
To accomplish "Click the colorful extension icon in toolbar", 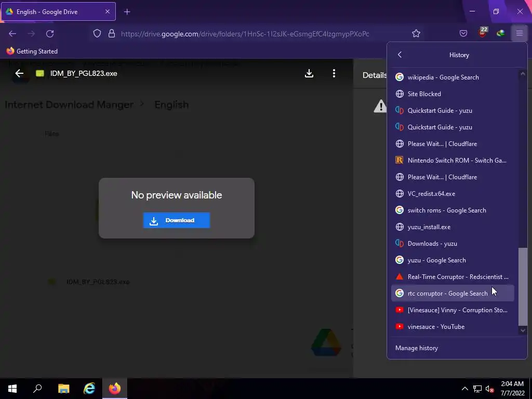I will point(500,33).
